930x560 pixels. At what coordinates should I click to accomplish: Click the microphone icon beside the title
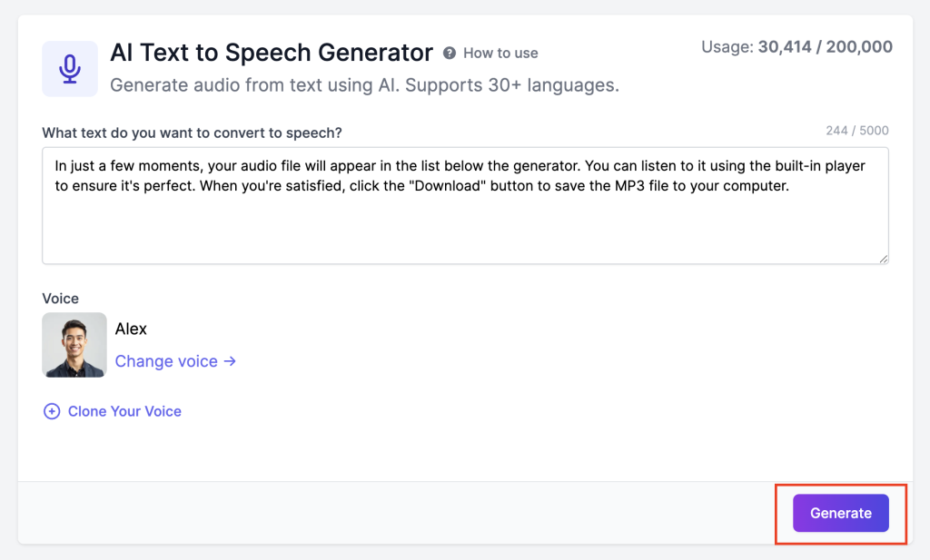click(x=70, y=68)
